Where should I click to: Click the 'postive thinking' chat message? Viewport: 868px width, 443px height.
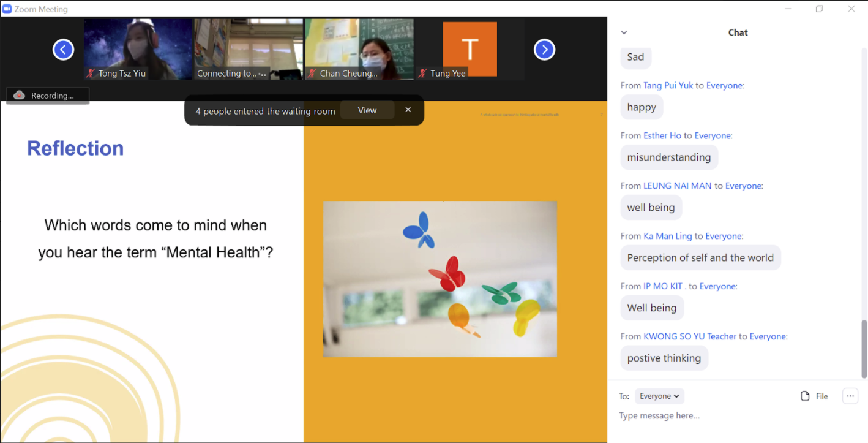664,358
